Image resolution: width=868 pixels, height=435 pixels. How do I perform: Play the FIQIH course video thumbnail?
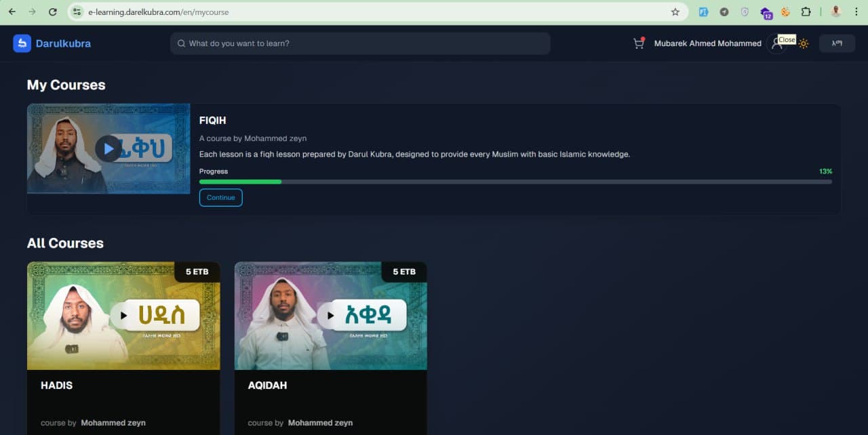(108, 148)
